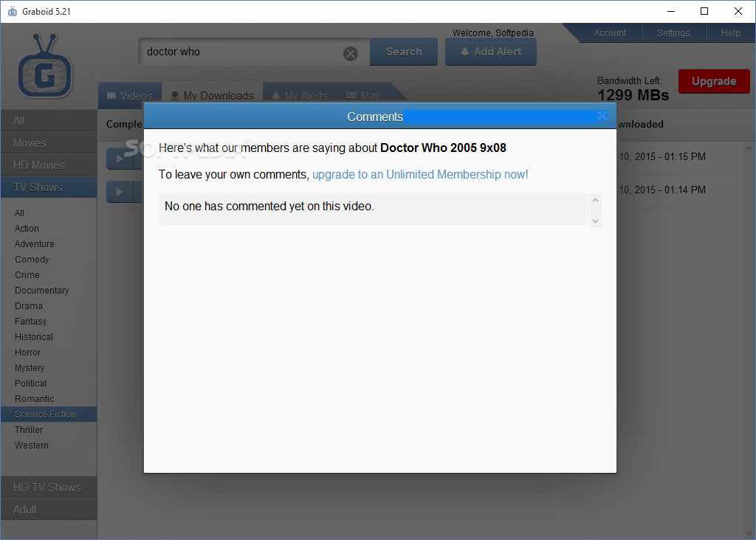Select the Horror genre
756x540 pixels.
point(27,352)
